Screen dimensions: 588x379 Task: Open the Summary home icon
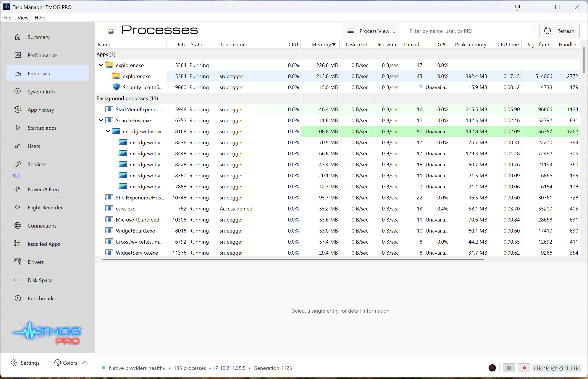coord(18,37)
